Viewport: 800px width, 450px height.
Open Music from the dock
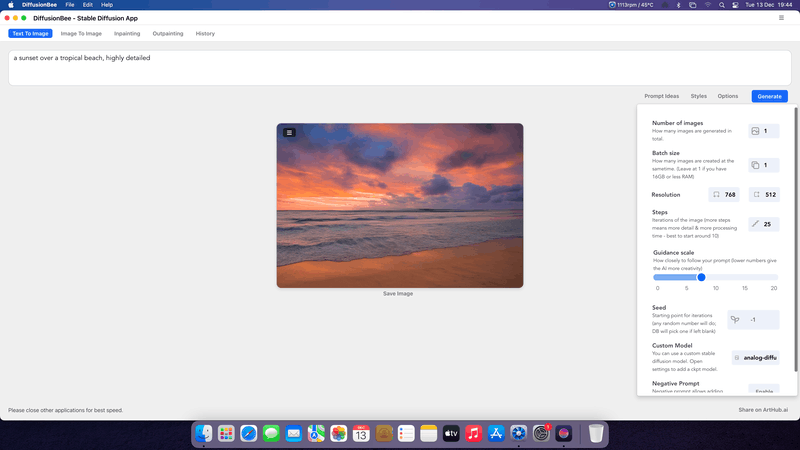473,434
